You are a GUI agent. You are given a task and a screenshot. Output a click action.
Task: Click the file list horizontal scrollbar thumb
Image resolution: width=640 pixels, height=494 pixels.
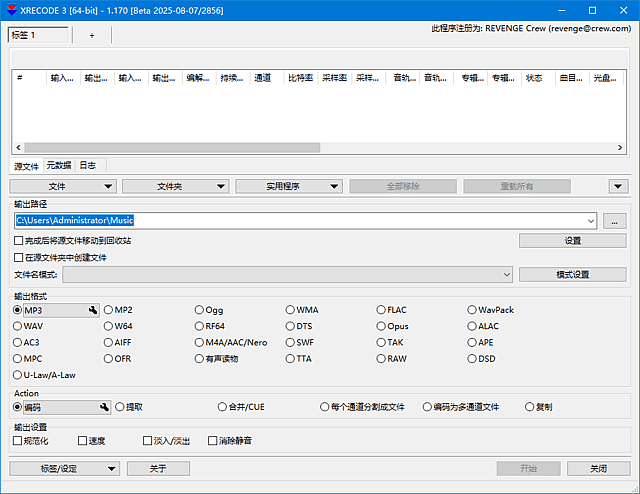(x=172, y=147)
